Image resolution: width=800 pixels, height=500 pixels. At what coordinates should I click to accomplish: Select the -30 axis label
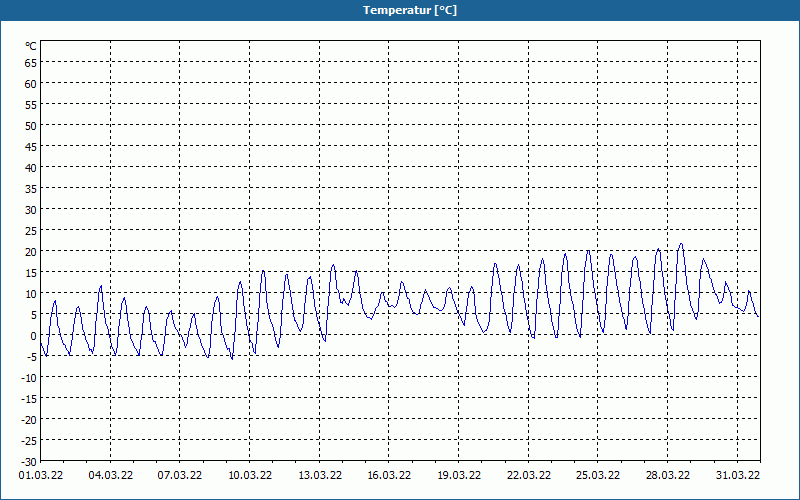click(29, 462)
